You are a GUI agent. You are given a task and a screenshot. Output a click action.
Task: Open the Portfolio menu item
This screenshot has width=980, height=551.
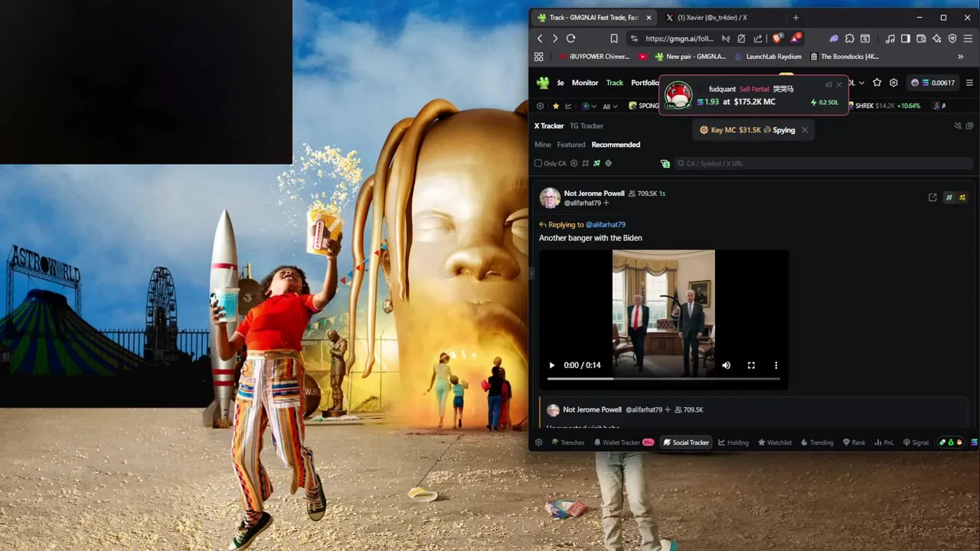pos(645,83)
